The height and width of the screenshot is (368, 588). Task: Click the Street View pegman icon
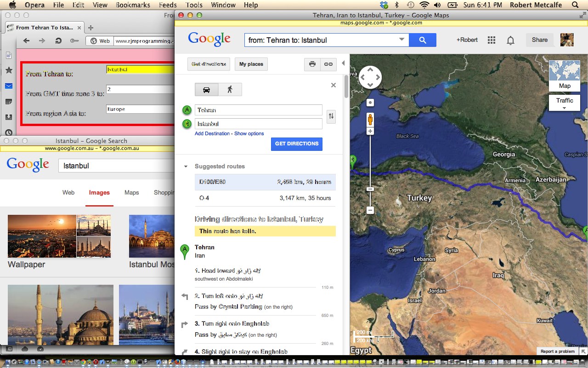tap(370, 119)
